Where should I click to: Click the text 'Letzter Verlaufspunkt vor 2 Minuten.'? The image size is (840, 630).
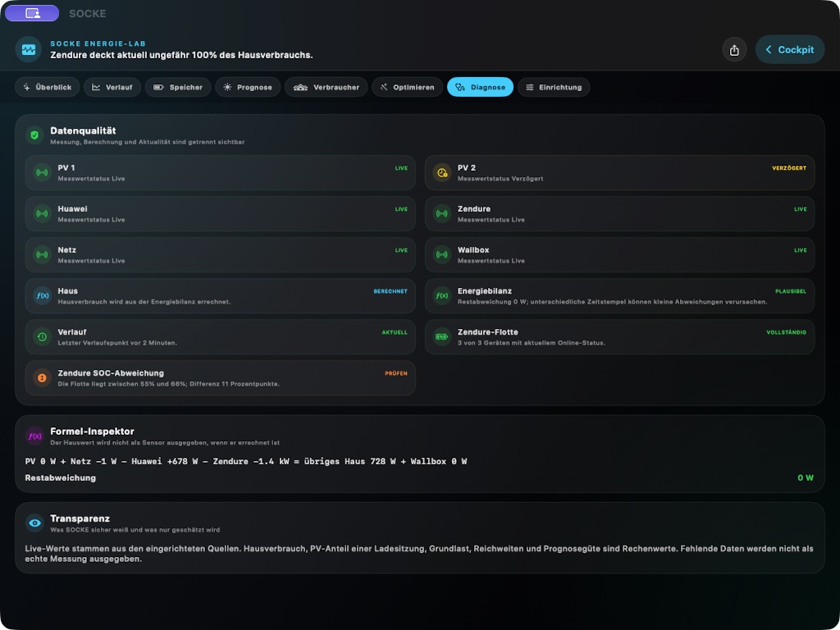pyautogui.click(x=117, y=343)
